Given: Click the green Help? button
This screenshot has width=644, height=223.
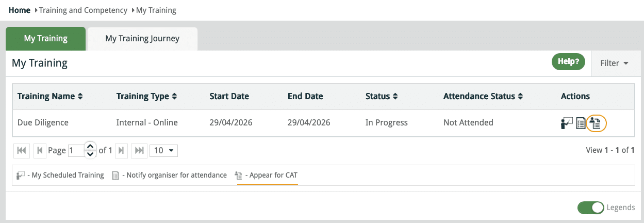Looking at the screenshot, I should 569,62.
